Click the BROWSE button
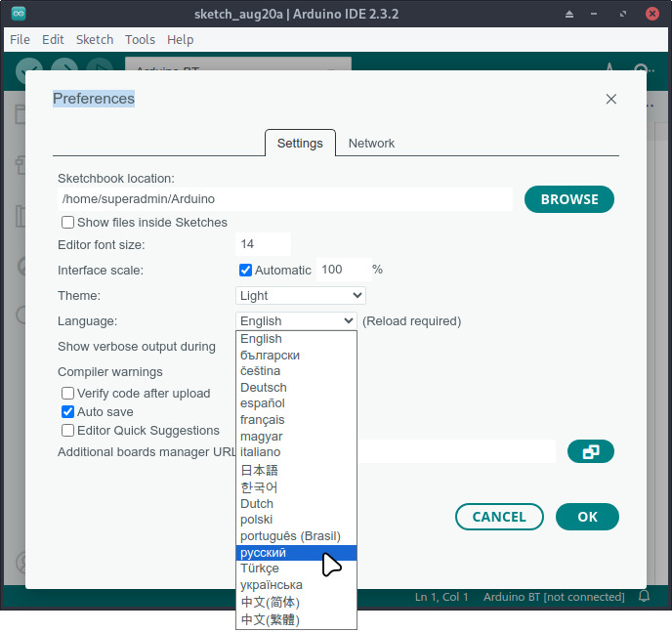 (x=569, y=199)
